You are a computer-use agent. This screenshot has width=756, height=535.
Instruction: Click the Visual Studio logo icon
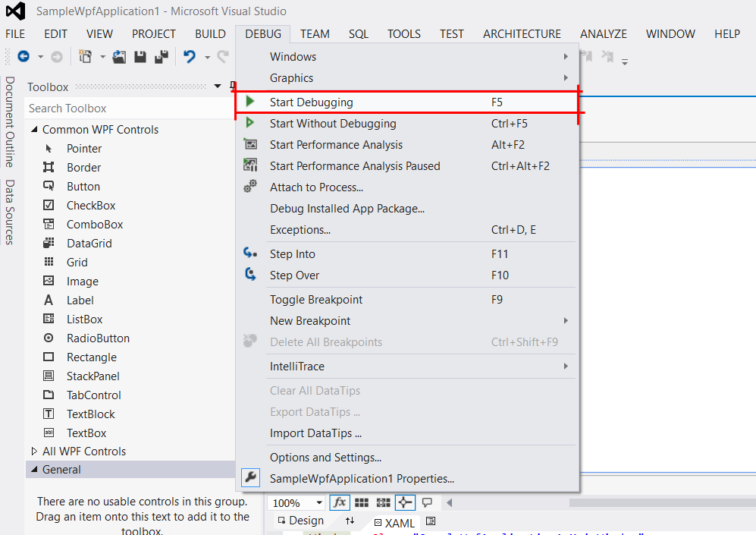tap(15, 11)
